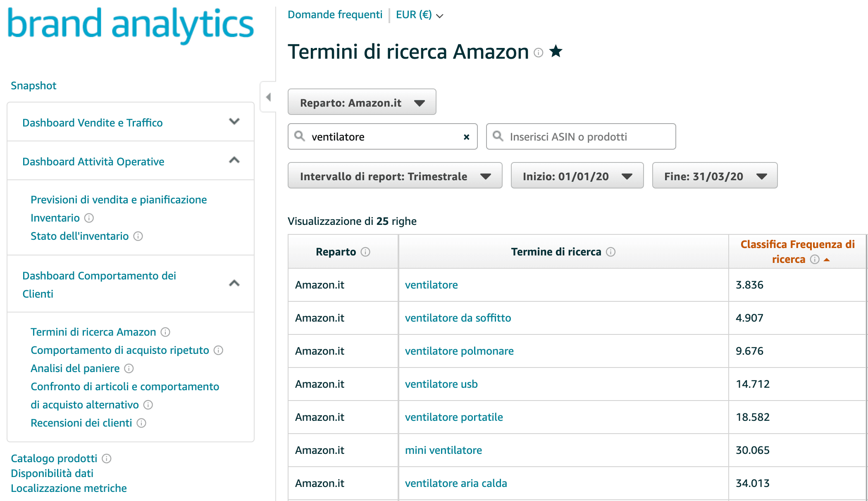This screenshot has height=501, width=868.
Task: Click info icon beside Catalogo prodotti
Action: pos(106,458)
